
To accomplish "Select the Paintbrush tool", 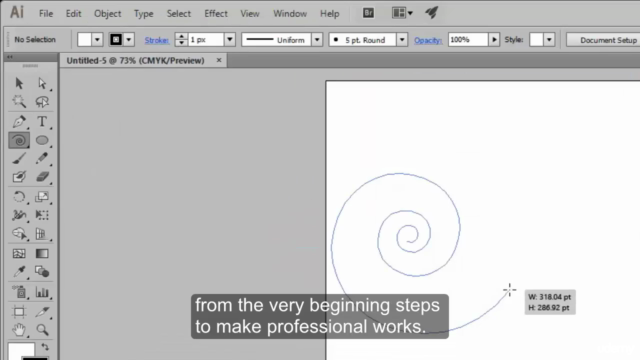I will coord(19,158).
